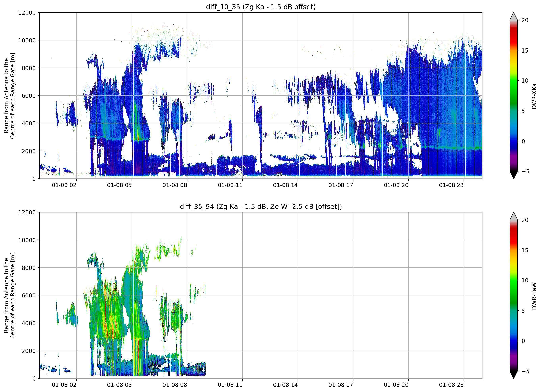The width and height of the screenshot is (541, 392).
Task: Click the 20 tick on top colorbar
Action: click(x=525, y=20)
